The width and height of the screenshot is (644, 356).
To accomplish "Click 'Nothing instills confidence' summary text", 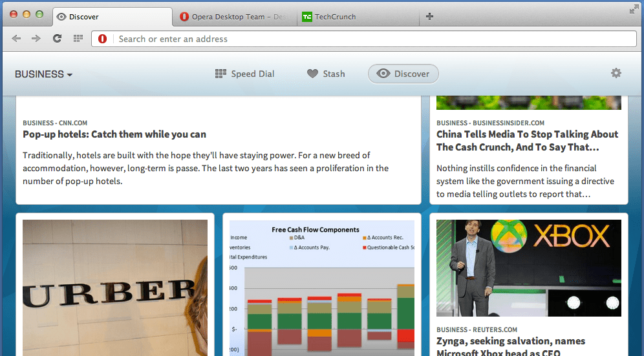I will tap(525, 181).
